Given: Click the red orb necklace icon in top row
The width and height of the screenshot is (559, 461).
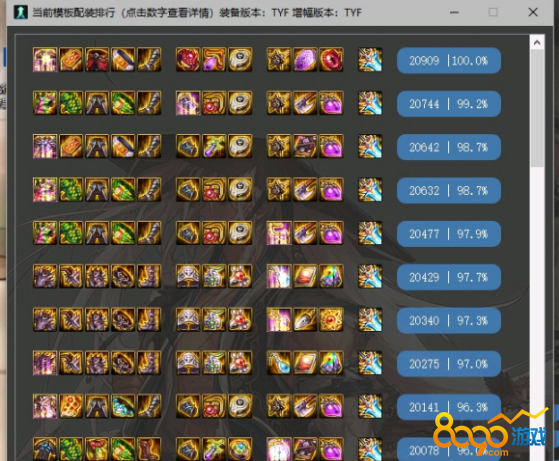Looking at the screenshot, I should pos(188,60).
